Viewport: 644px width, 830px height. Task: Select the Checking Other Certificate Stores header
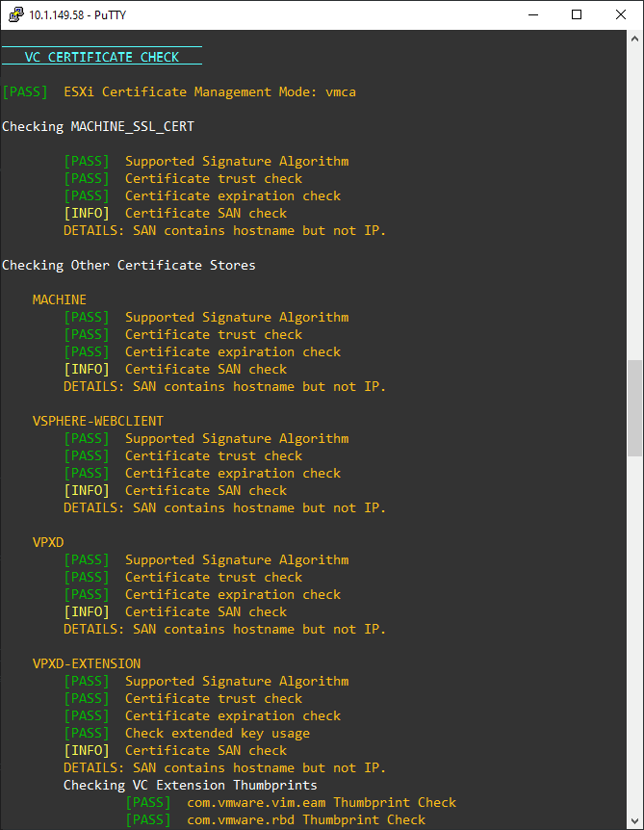[129, 265]
